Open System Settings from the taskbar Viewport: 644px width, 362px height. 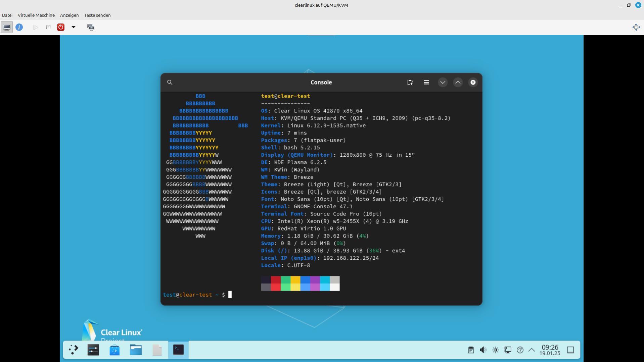coord(93,350)
